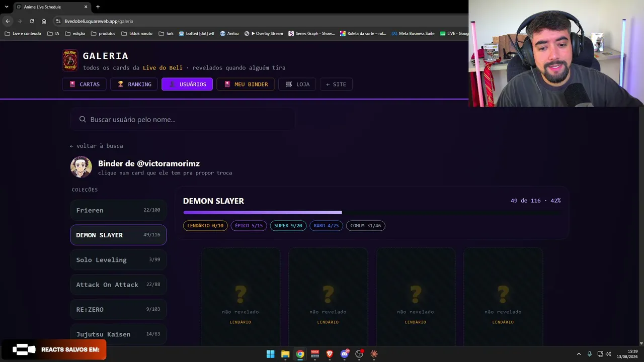Screen dimensions: 644x362
Task: Open the Attack On Attack collection
Action: [x=118, y=285]
